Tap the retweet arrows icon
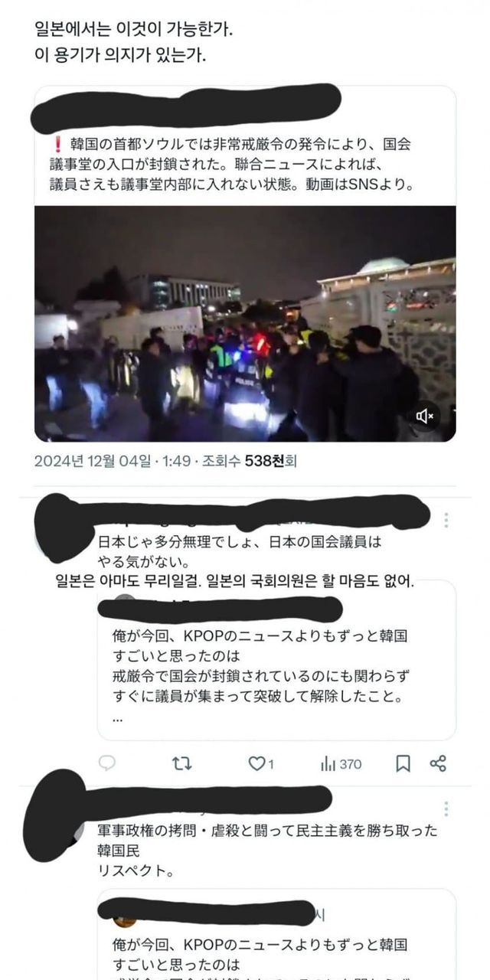 pyautogui.click(x=181, y=763)
